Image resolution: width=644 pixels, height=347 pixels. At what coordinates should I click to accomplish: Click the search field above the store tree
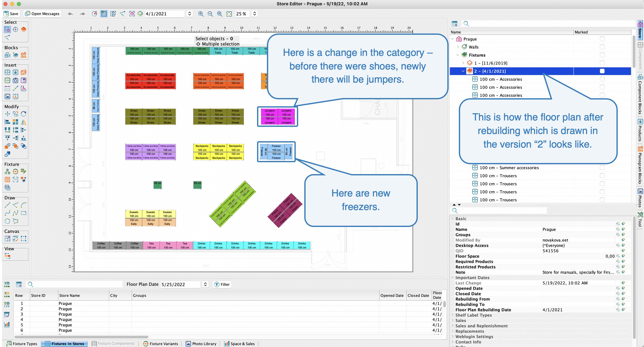(x=549, y=24)
